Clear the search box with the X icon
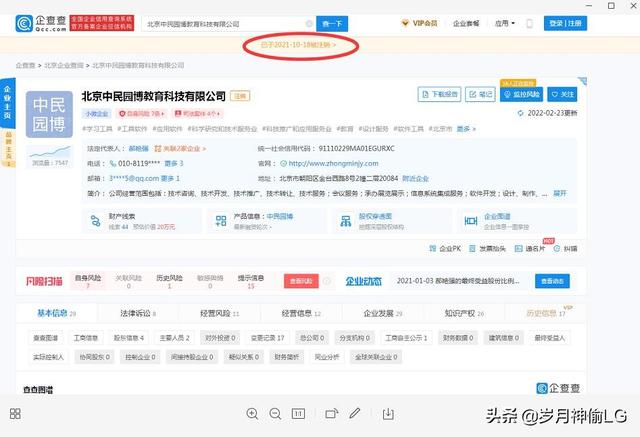640x437 pixels. 309,23
